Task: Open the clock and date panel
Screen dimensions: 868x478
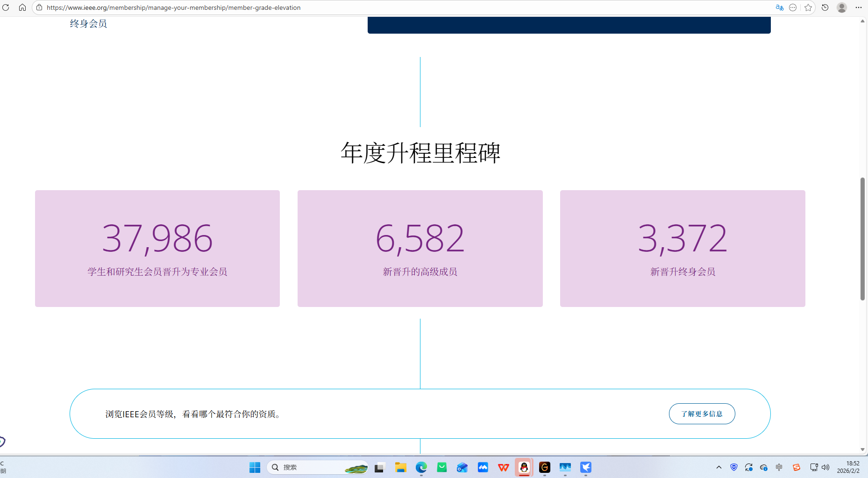Action: click(848, 467)
